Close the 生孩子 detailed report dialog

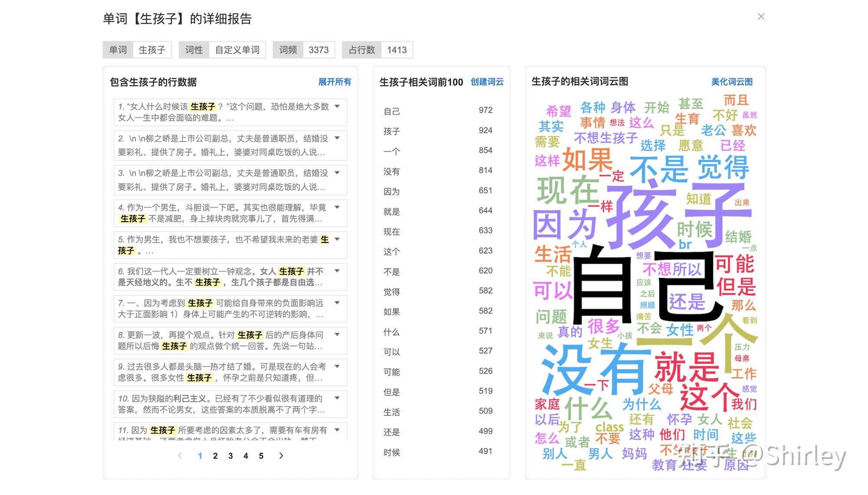point(761,16)
